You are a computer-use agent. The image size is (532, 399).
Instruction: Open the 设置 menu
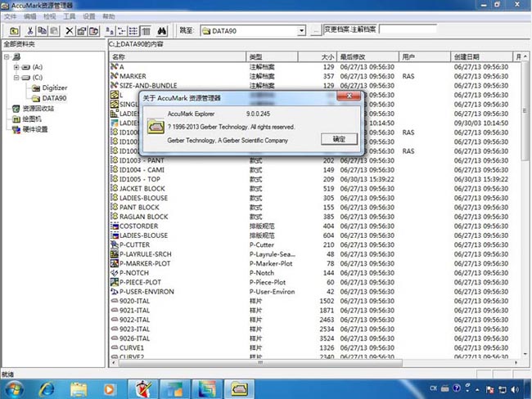pos(89,16)
